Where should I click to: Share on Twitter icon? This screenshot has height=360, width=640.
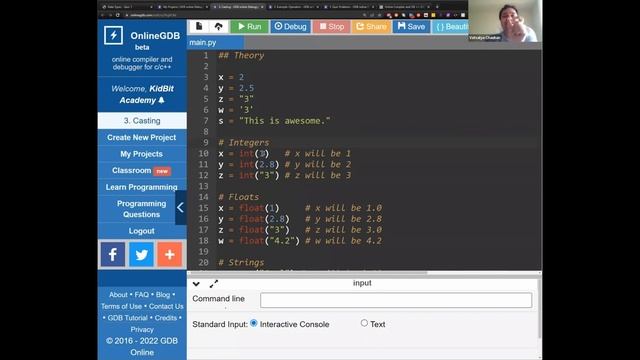(141, 254)
